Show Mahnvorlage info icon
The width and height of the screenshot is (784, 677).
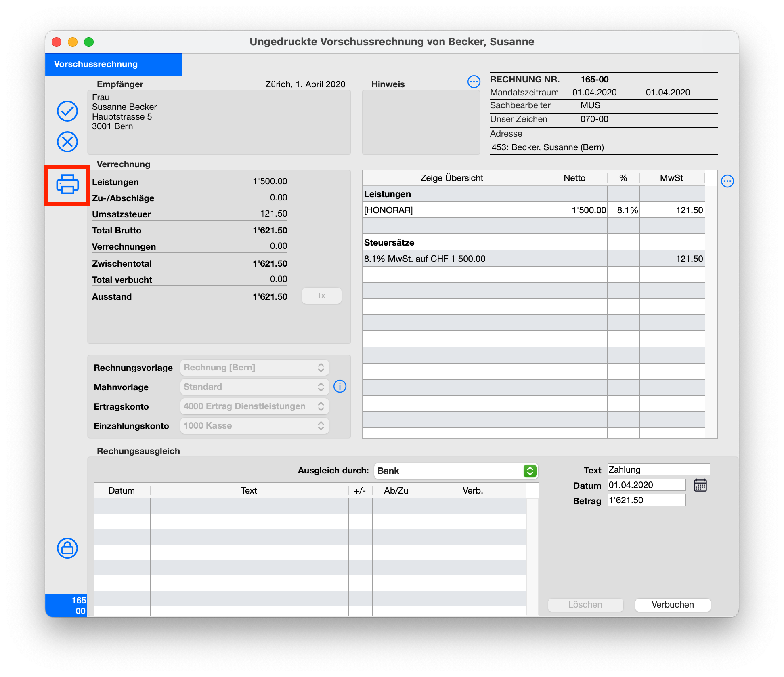coord(340,387)
